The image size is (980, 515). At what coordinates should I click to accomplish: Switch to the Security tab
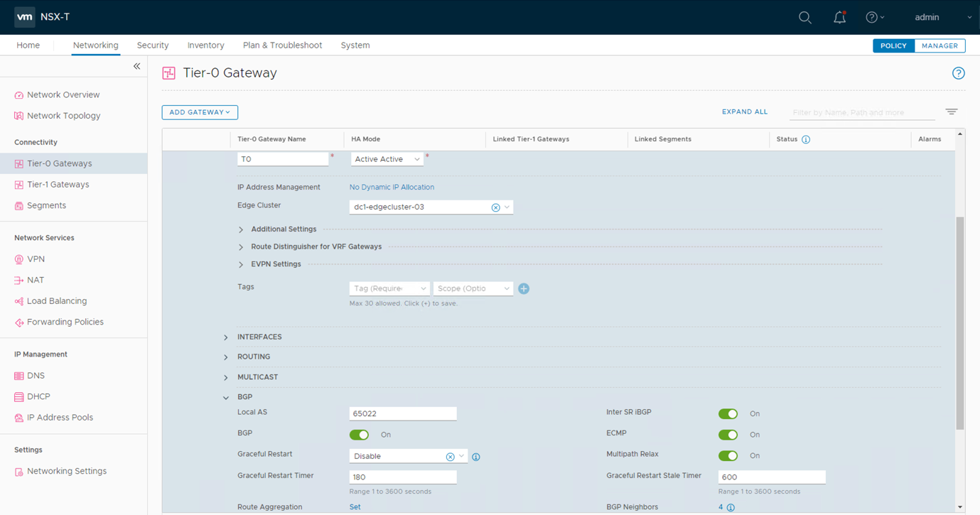coord(153,45)
